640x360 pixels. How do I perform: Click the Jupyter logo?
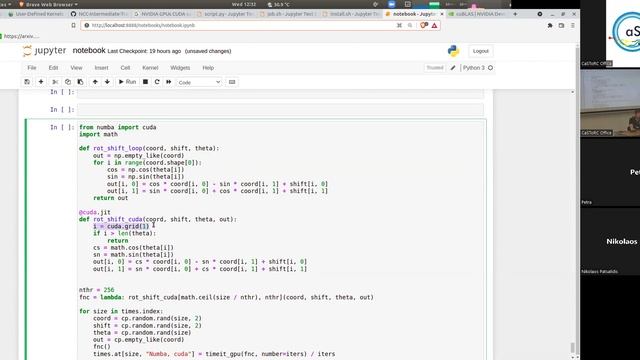click(44, 51)
